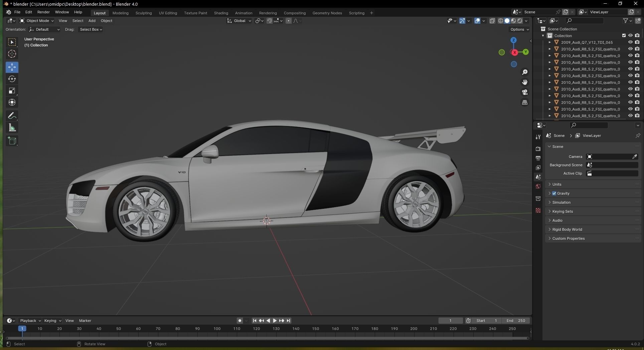This screenshot has height=350, width=644.
Task: Switch to the Shading workspace tab
Action: [221, 13]
